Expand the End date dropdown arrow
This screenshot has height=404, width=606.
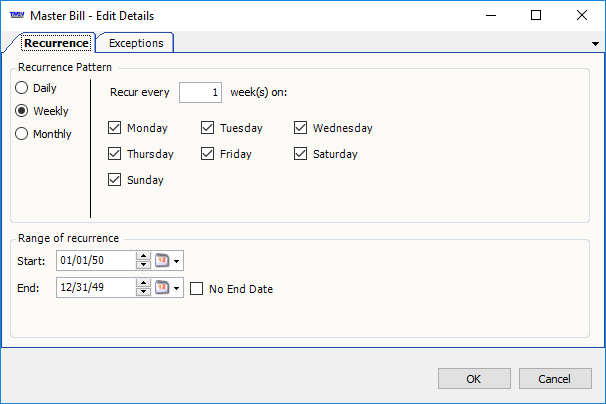[178, 290]
